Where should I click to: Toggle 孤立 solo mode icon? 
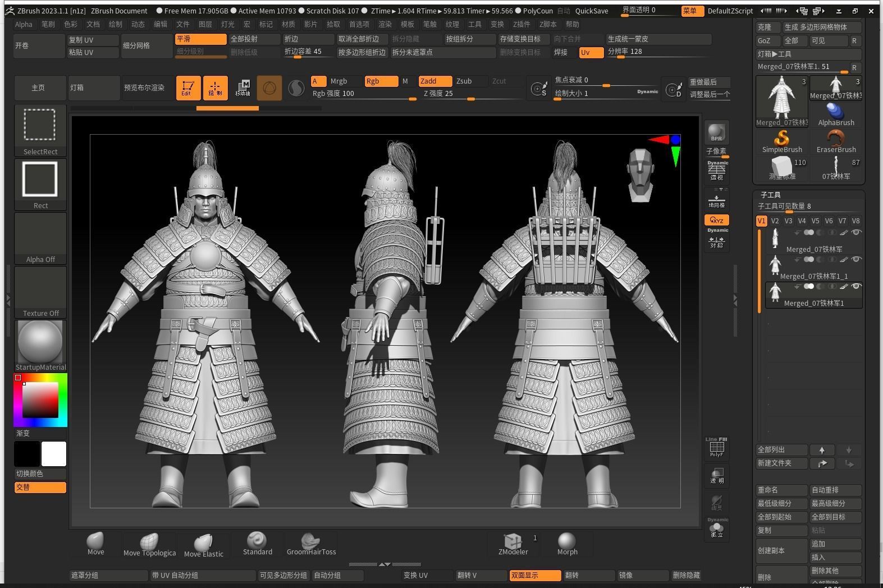[x=717, y=529]
